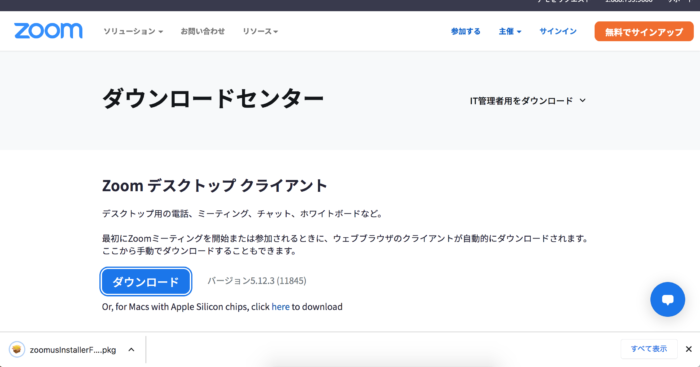Open the zoomusInstaller pkg downloaded file
This screenshot has height=367, width=700.
(x=73, y=350)
